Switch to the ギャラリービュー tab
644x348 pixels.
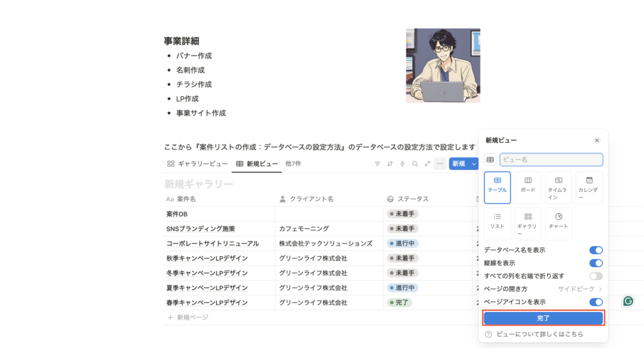[197, 164]
